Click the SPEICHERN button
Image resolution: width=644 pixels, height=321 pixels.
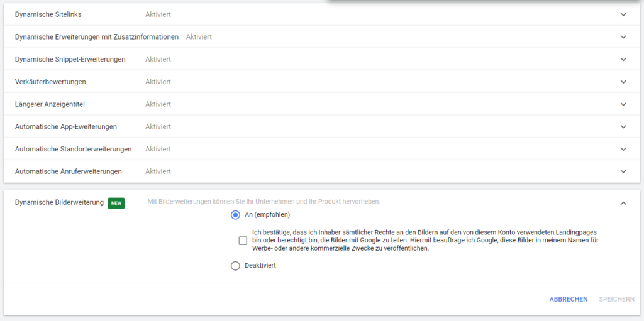[x=616, y=299]
